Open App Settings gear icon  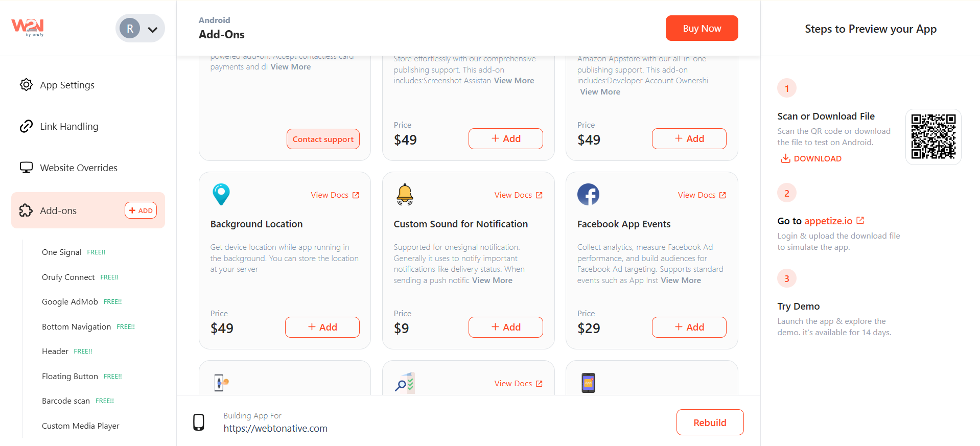[x=26, y=85]
